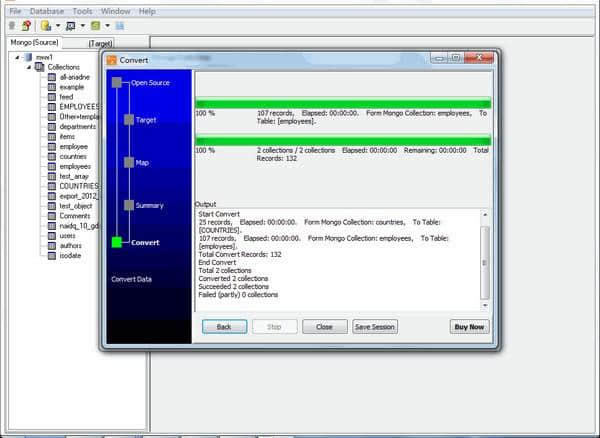
Task: Select the countries collection in tree
Action: point(73,156)
